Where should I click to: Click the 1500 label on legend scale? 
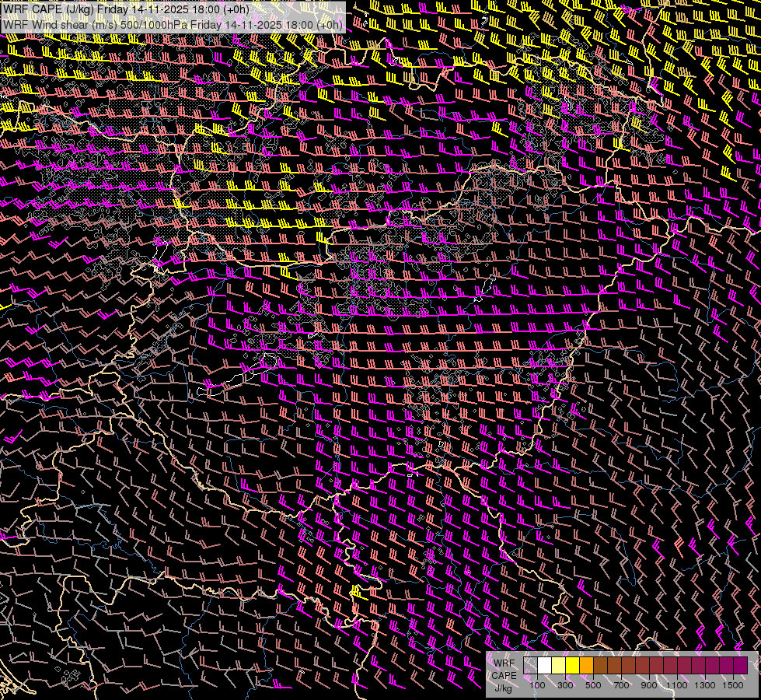tap(733, 685)
